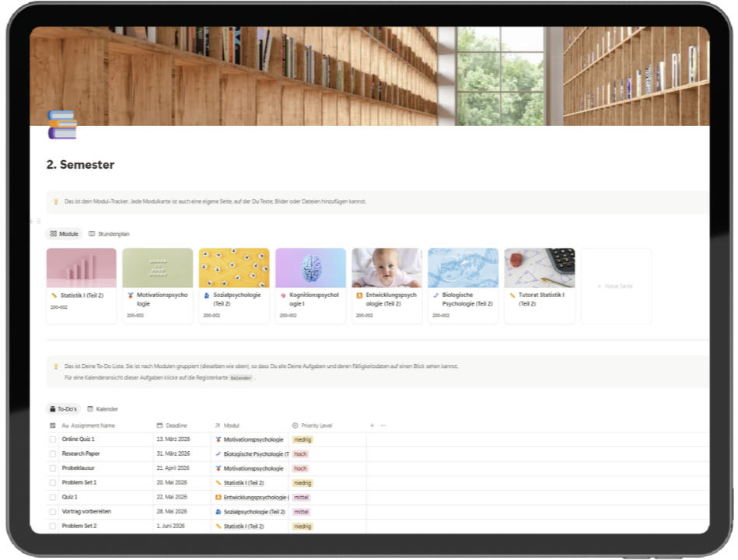This screenshot has width=738, height=560.
Task: Open priority dropdown 'hoch' for Probeklausur
Action: [300, 468]
